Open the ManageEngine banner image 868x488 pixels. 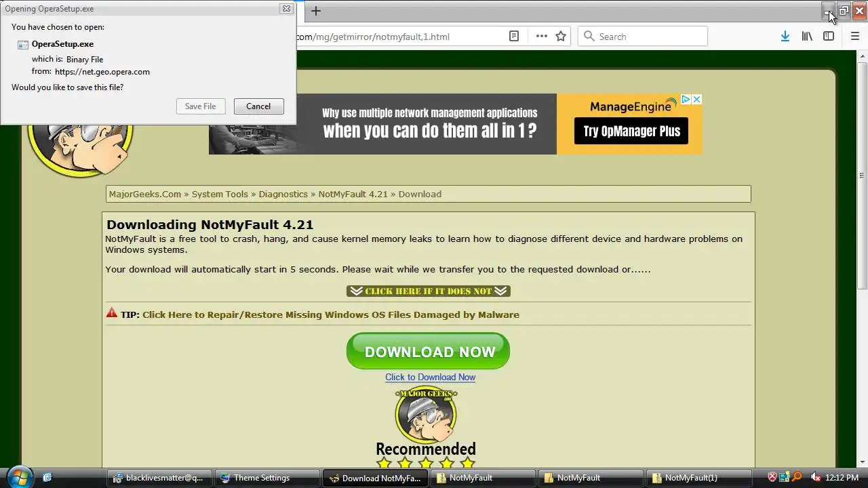click(456, 124)
